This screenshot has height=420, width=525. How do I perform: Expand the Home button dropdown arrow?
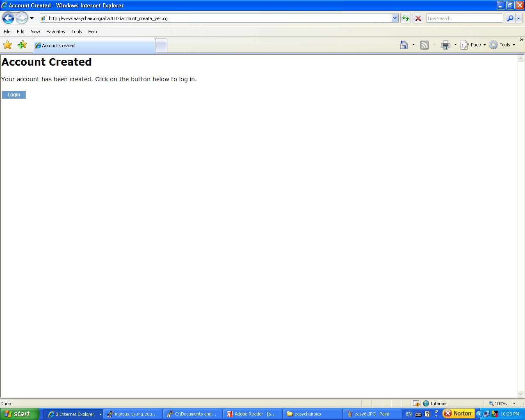pyautogui.click(x=413, y=45)
